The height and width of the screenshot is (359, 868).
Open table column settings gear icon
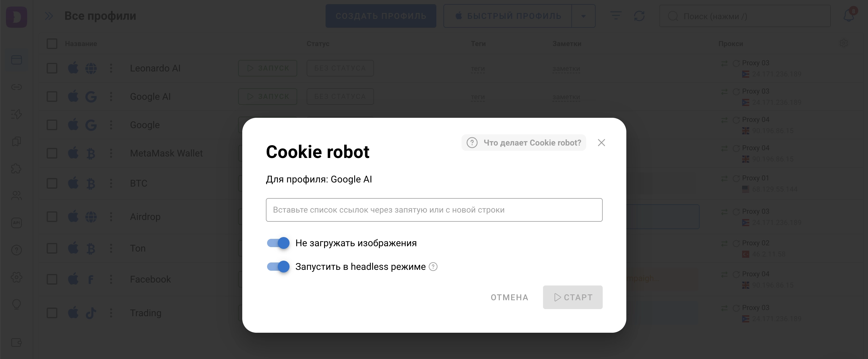pyautogui.click(x=843, y=43)
